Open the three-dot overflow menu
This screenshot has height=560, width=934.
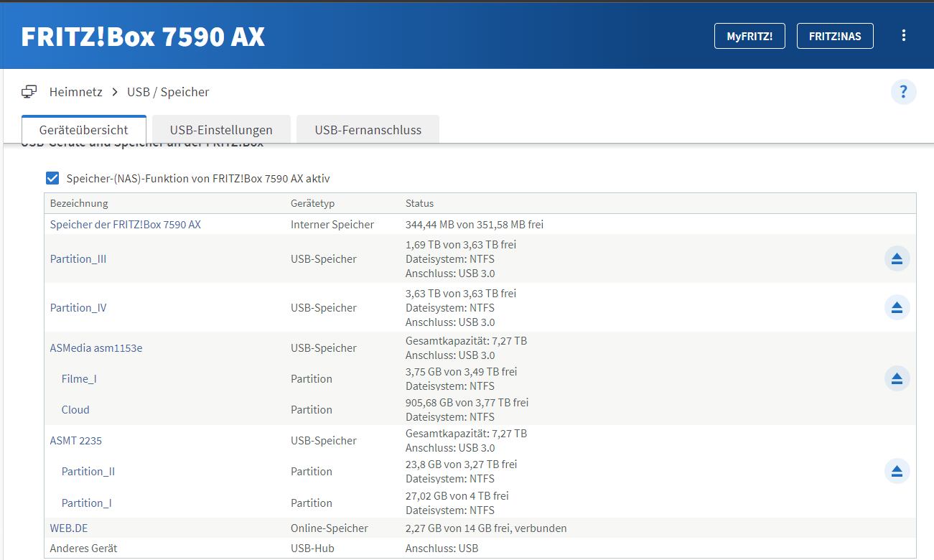(903, 34)
